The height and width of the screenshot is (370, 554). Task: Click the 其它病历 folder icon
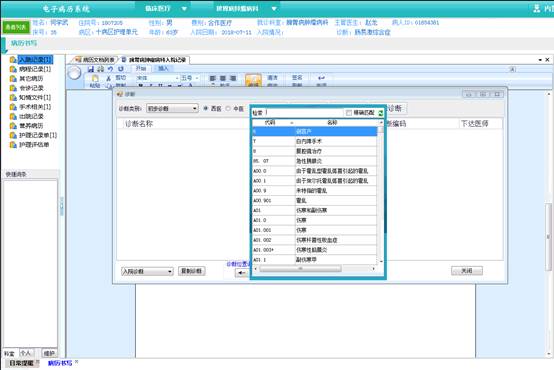13,78
